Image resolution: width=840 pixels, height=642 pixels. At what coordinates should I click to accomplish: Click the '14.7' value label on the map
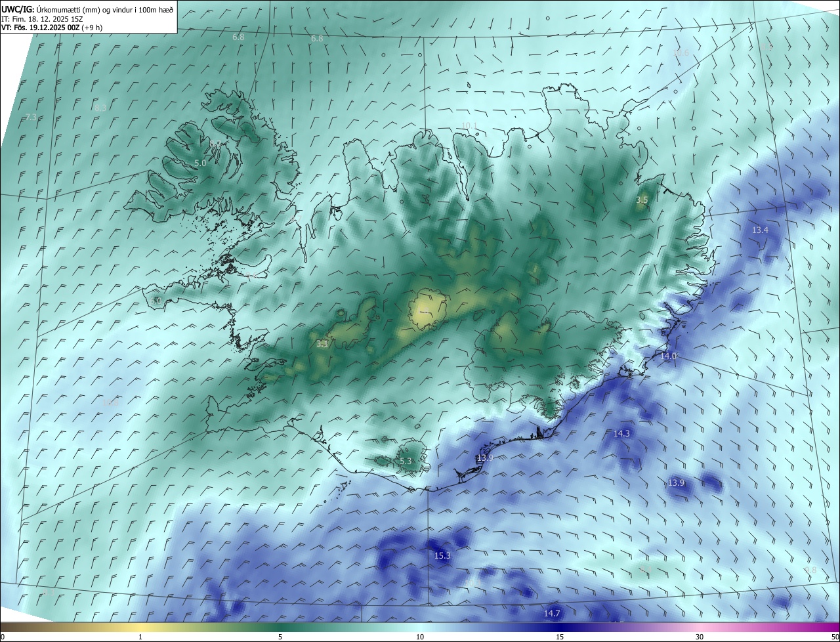click(x=552, y=614)
